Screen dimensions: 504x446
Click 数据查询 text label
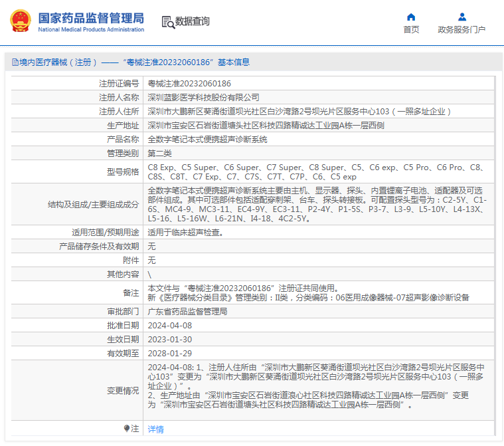192,21
